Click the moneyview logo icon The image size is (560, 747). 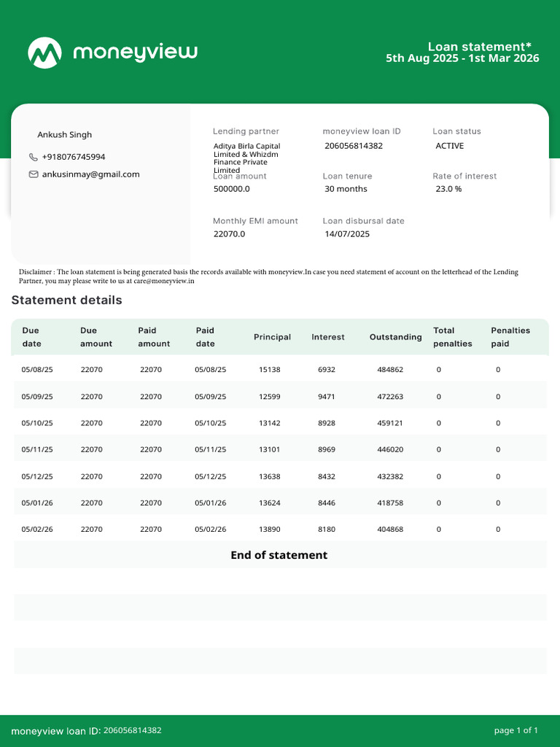coord(44,53)
